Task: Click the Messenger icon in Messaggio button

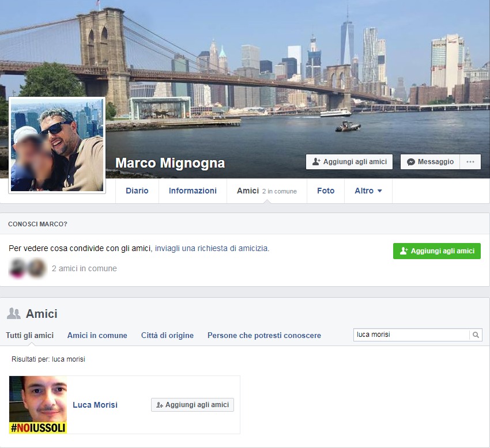Action: [411, 162]
